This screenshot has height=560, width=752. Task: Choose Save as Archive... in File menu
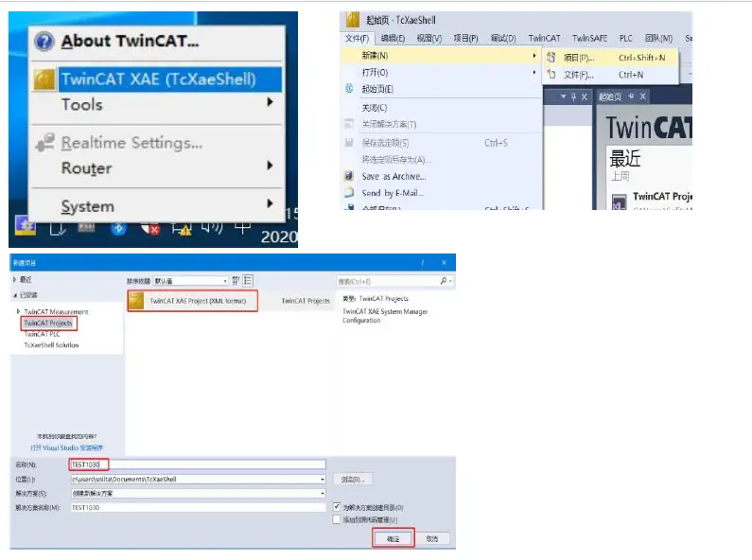coord(393,176)
